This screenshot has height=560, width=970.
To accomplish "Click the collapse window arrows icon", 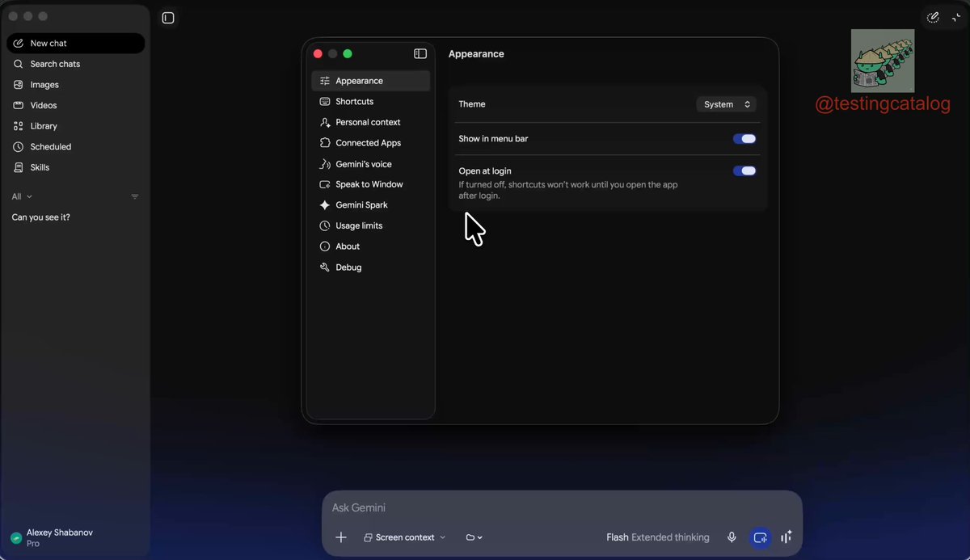I will [x=956, y=17].
